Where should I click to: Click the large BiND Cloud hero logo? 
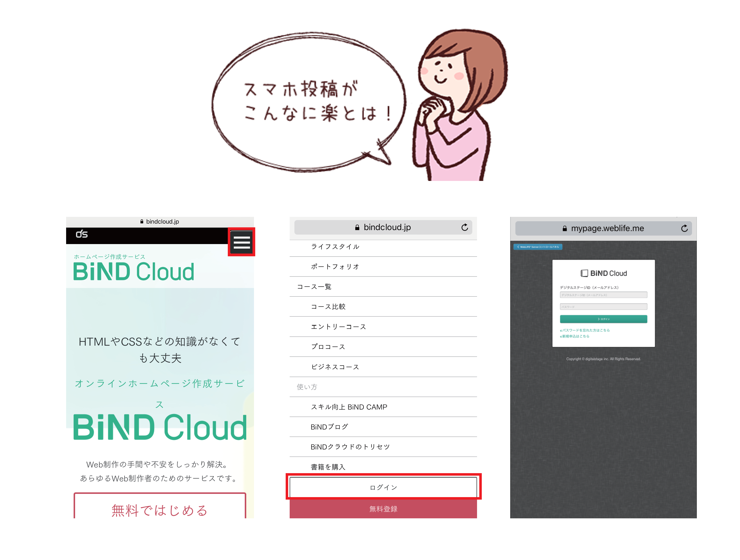(x=160, y=427)
